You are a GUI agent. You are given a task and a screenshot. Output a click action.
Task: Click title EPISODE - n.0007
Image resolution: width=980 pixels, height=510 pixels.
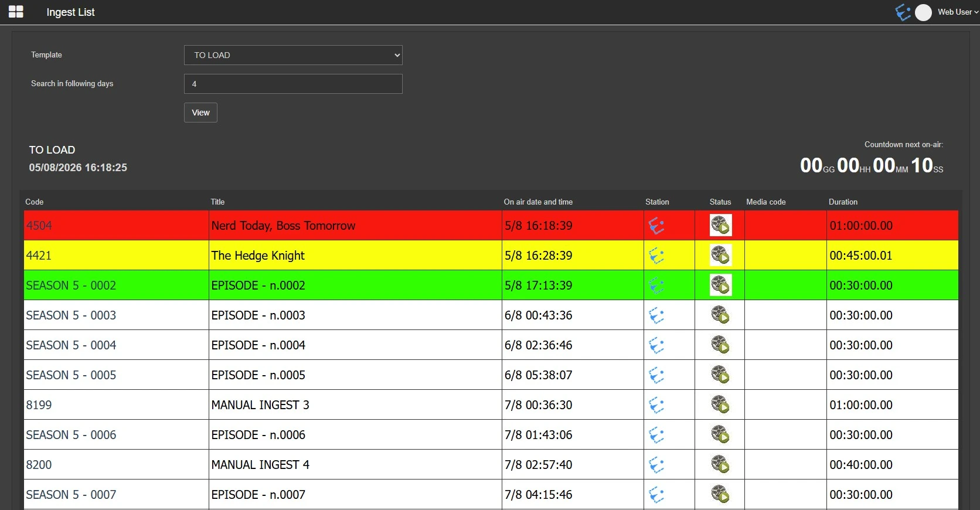258,495
